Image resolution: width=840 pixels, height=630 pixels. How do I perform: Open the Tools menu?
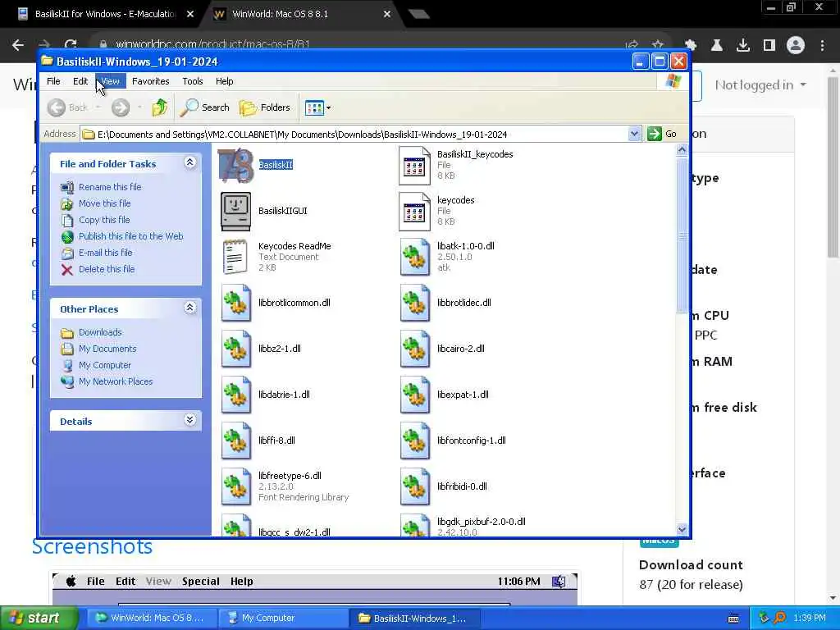point(192,81)
